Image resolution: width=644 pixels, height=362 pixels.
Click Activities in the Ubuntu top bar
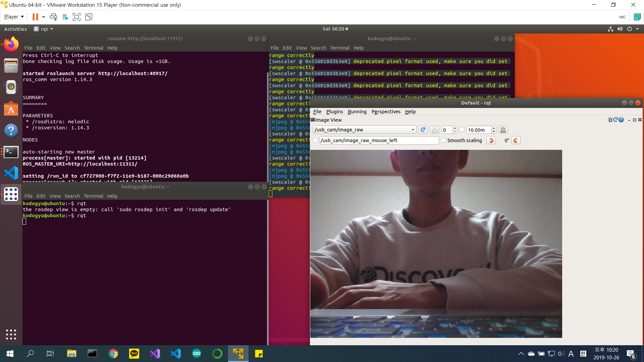pyautogui.click(x=15, y=29)
